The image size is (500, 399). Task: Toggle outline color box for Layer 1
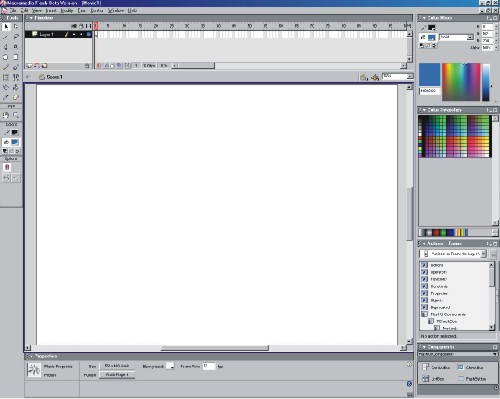[x=89, y=34]
